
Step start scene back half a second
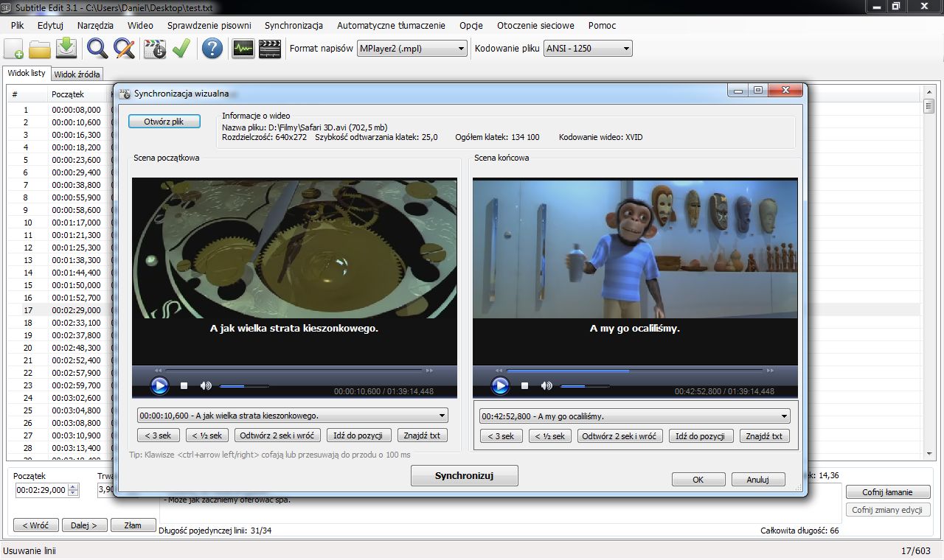pyautogui.click(x=207, y=435)
